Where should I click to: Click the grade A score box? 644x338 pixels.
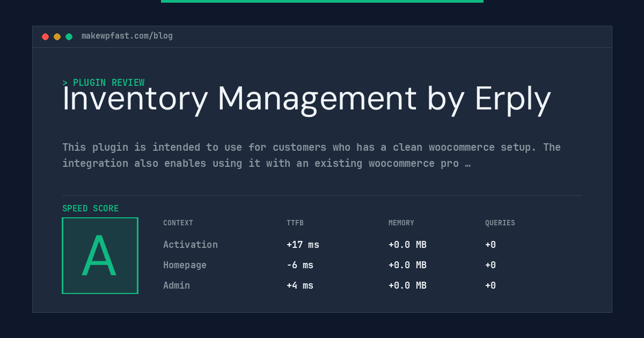click(x=100, y=255)
